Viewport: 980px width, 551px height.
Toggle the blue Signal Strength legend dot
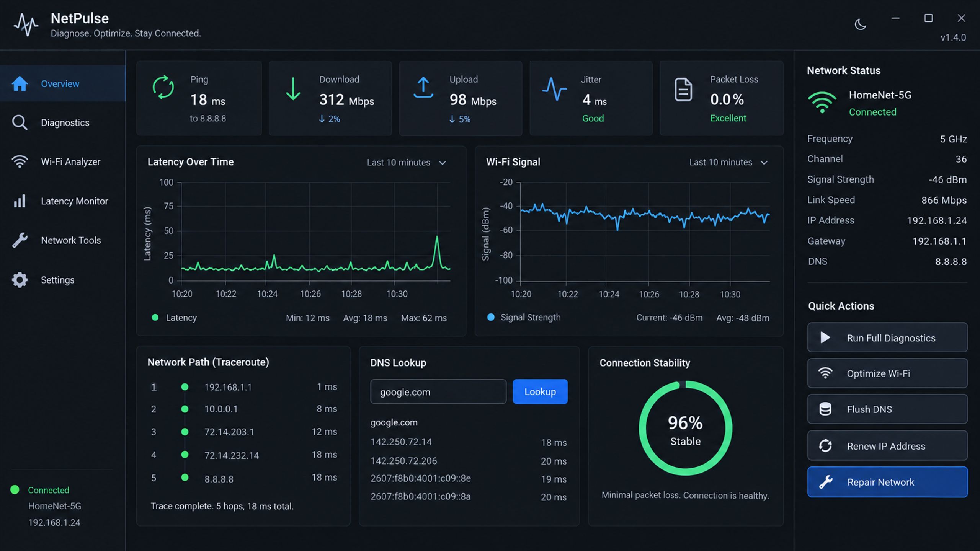pos(491,317)
